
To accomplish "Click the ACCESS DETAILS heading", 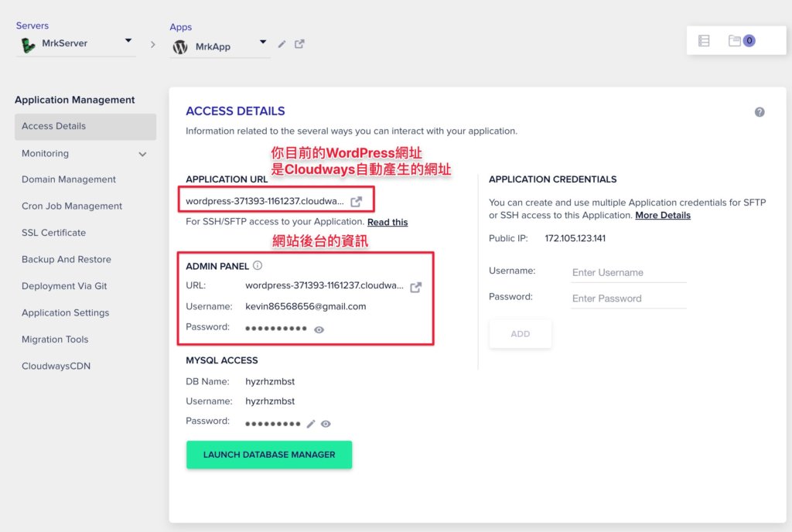I will pos(235,111).
